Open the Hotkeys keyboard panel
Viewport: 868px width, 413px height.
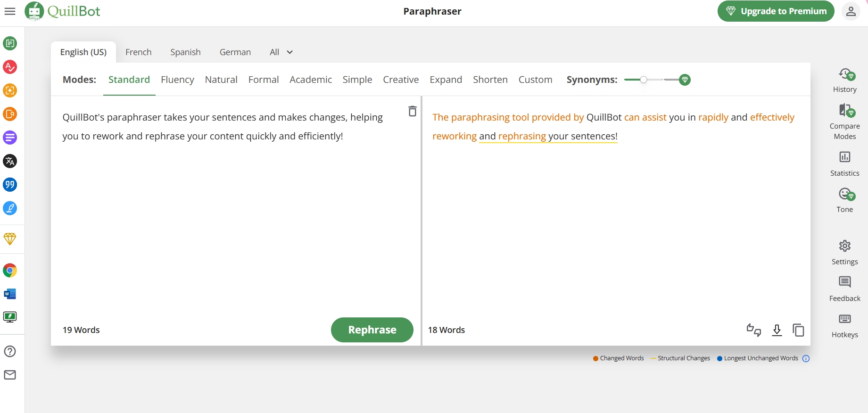(x=845, y=326)
